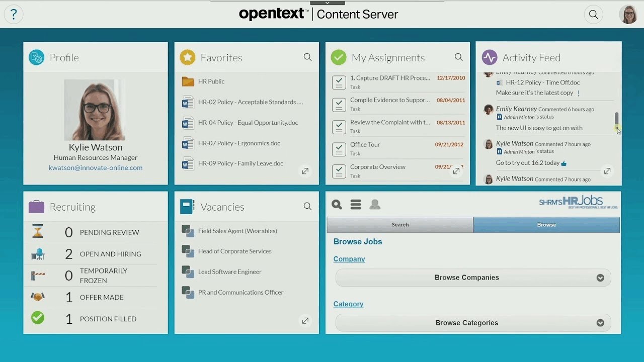
Task: Search within My Assignments tile
Action: [458, 57]
